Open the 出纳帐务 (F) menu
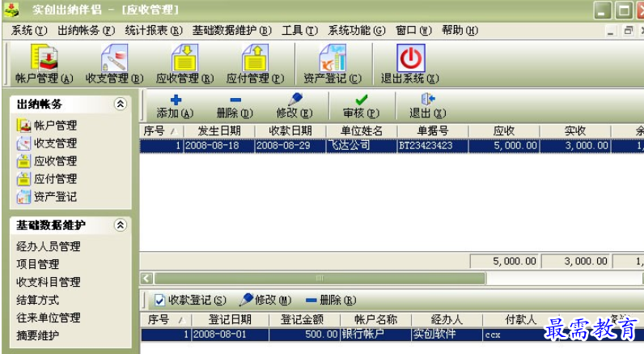This screenshot has width=644, height=354. point(87,31)
